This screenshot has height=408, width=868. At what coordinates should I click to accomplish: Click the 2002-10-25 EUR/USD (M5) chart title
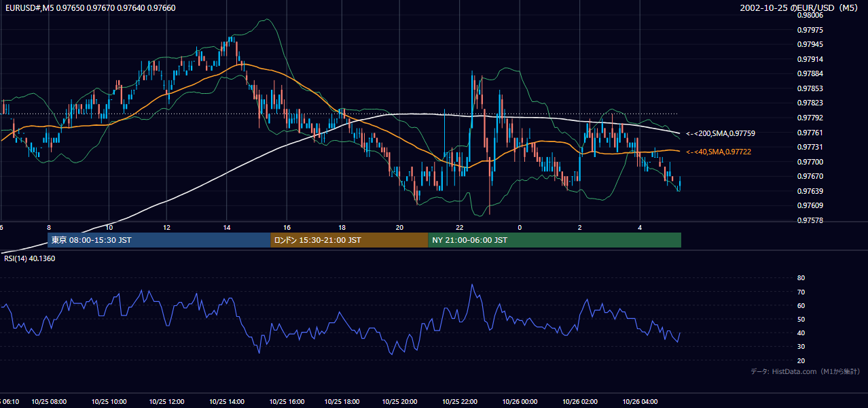pyautogui.click(x=799, y=7)
